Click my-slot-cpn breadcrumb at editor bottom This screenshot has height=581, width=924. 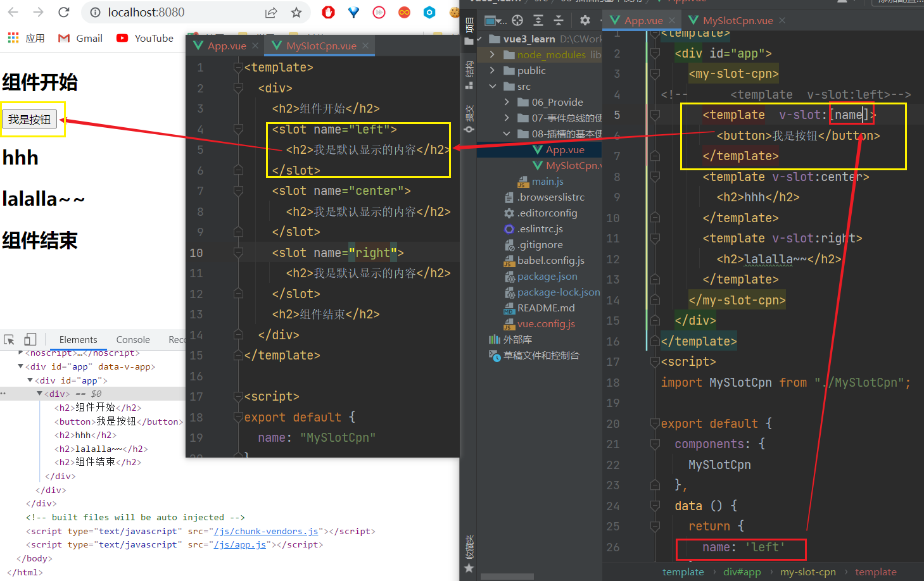tap(807, 572)
